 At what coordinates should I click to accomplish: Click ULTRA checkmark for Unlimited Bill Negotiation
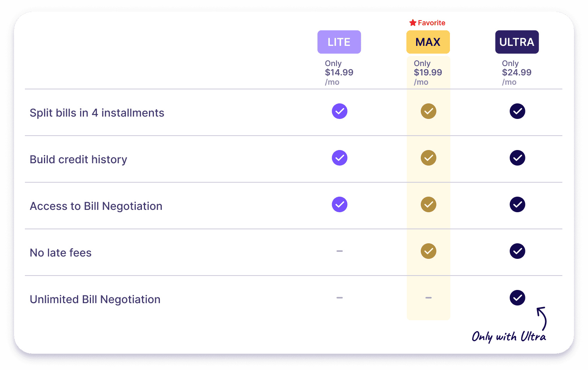518,298
